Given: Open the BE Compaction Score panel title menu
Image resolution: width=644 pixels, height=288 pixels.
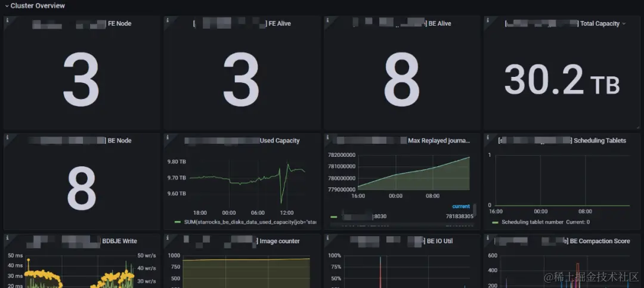Looking at the screenshot, I should point(562,241).
